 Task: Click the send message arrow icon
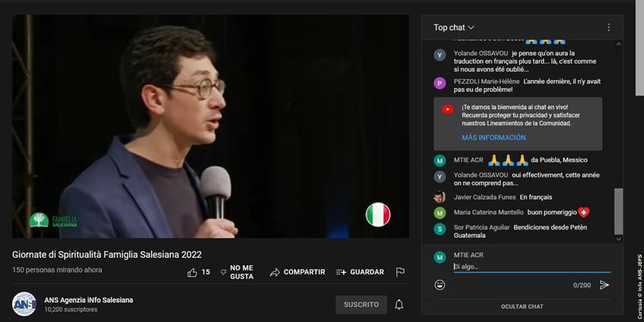coord(605,285)
